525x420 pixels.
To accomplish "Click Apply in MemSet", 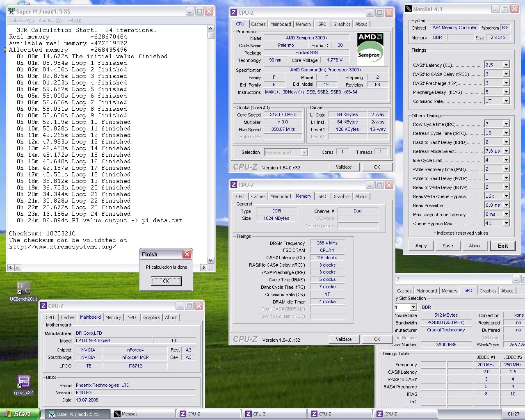I will coord(421,246).
